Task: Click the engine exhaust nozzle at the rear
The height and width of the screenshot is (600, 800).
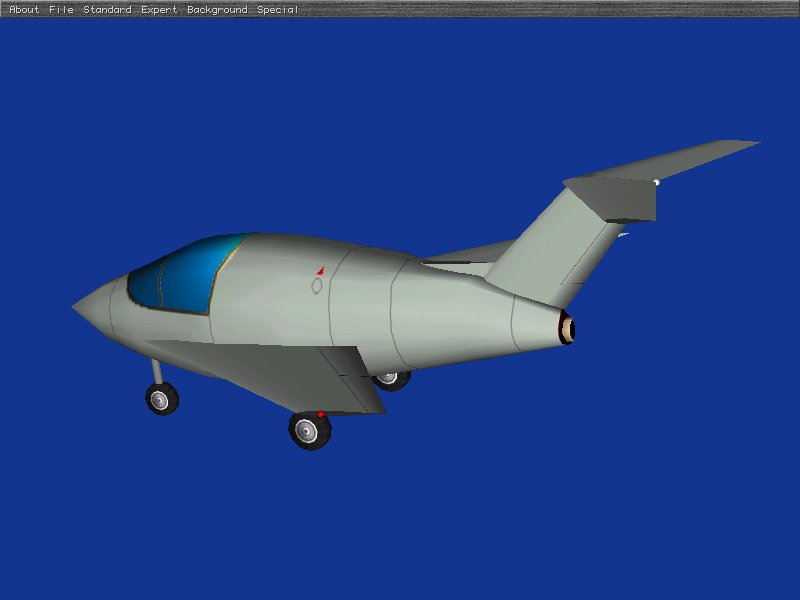Action: (x=567, y=327)
